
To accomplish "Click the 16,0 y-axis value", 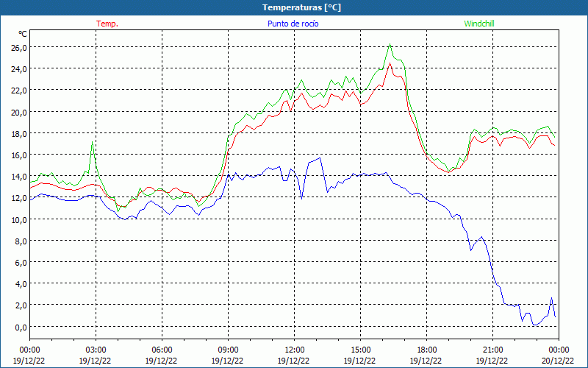I will pyautogui.click(x=19, y=155).
